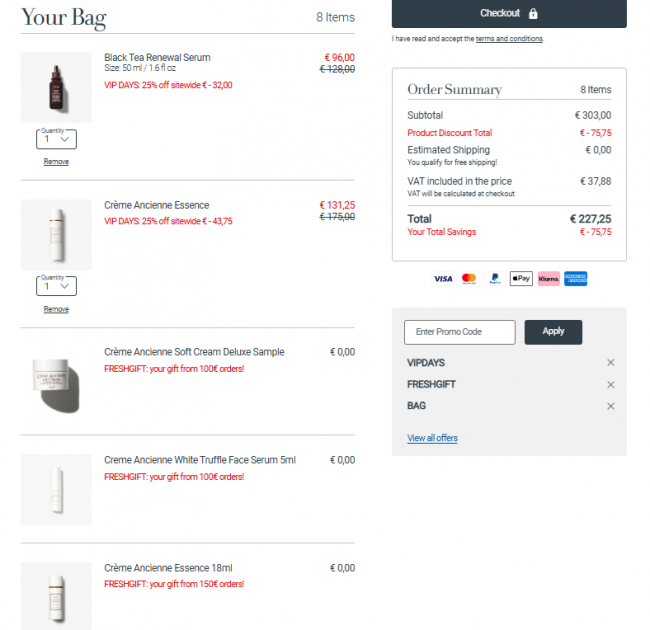
Task: View all offers link
Action: click(432, 438)
